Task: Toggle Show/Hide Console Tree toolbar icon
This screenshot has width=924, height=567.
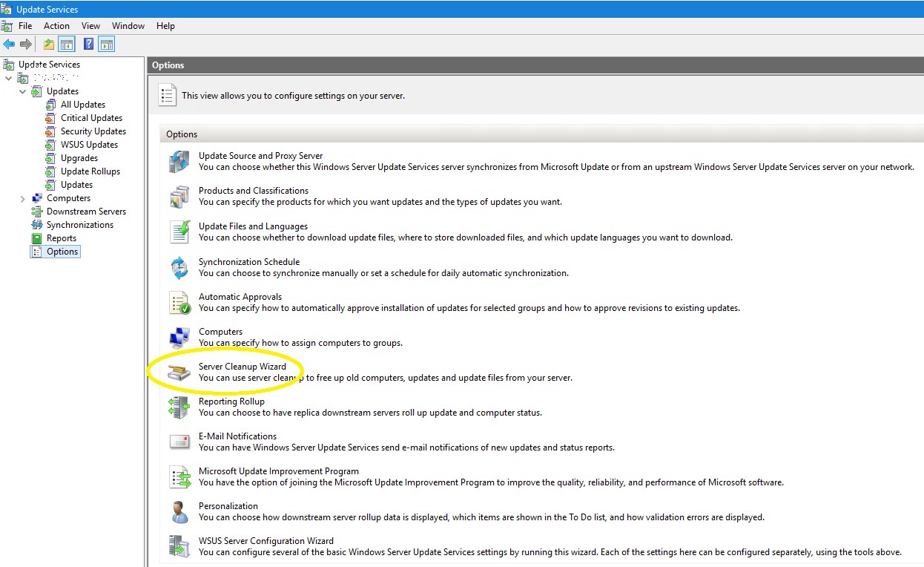Action: click(x=67, y=45)
